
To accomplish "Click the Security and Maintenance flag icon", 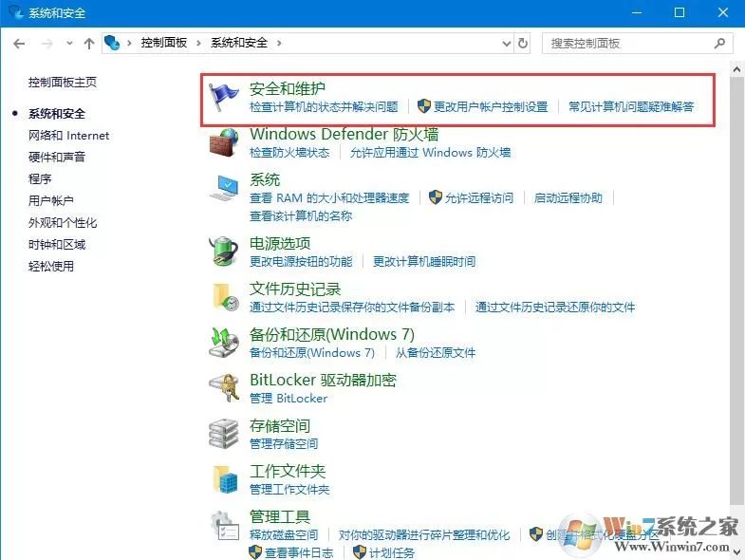I will [x=224, y=97].
